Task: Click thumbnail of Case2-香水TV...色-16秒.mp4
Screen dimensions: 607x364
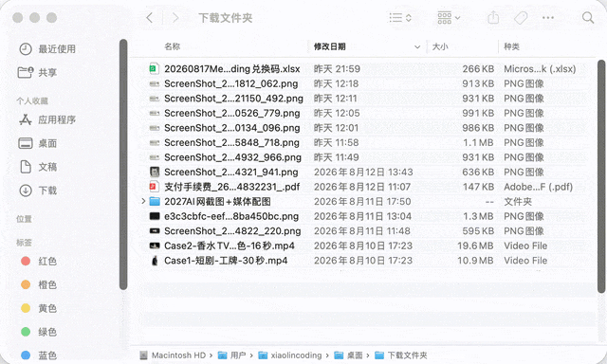Action: pyautogui.click(x=155, y=246)
